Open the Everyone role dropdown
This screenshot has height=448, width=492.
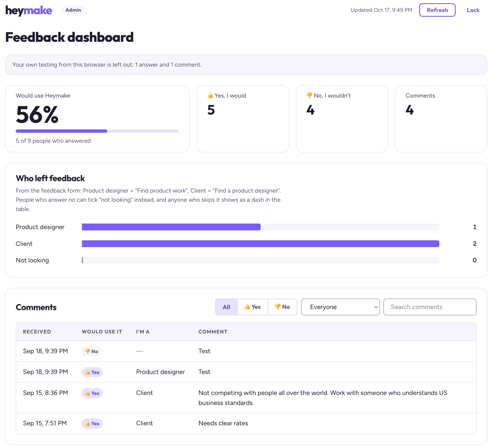(x=340, y=307)
